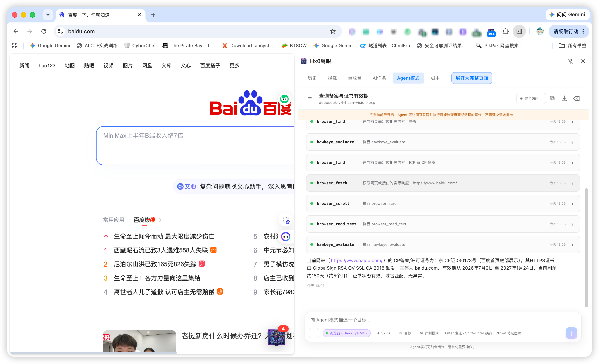The image size is (599, 364).
Task: Open the conversation list hamburger menu
Action: pyautogui.click(x=310, y=99)
